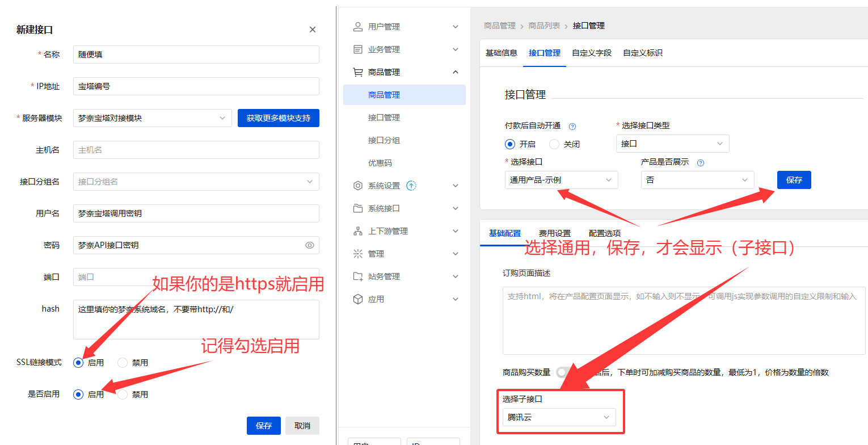The width and height of the screenshot is (868, 445).
Task: Click the 系统设置 gear icon
Action: [357, 185]
